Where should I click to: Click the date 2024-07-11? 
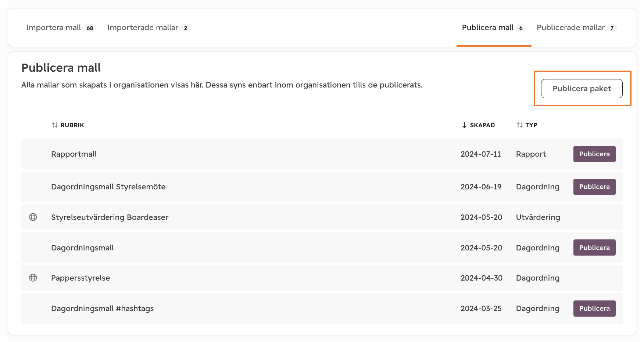(481, 154)
